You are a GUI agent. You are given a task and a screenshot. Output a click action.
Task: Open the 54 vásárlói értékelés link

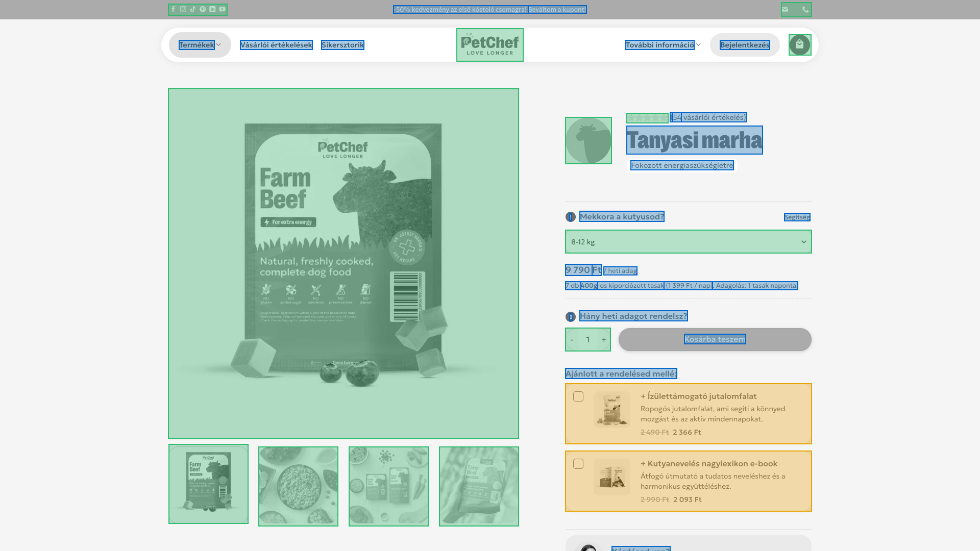[708, 118]
